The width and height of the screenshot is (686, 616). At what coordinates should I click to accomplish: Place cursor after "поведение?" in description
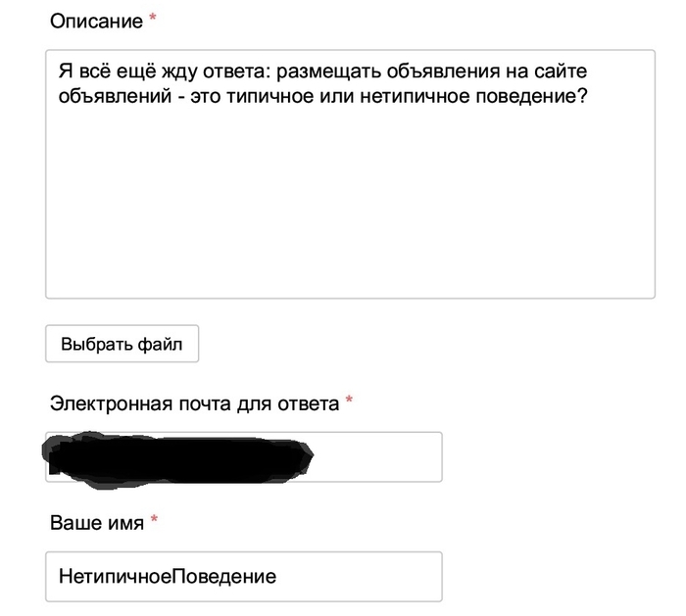pyautogui.click(x=587, y=99)
